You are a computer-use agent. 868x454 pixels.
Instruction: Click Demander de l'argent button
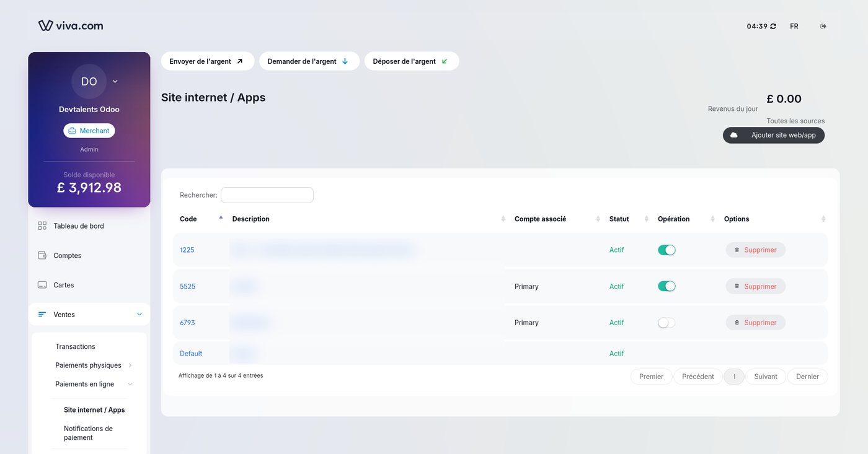[309, 61]
